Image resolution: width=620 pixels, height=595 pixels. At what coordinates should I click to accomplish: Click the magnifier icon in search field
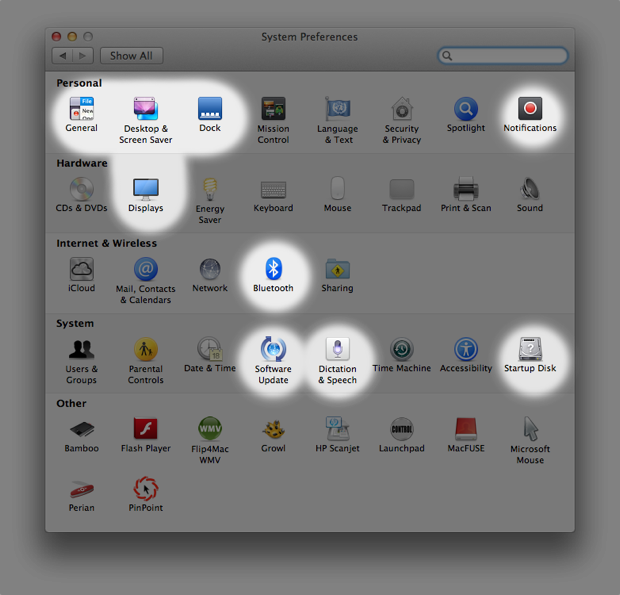(x=447, y=56)
